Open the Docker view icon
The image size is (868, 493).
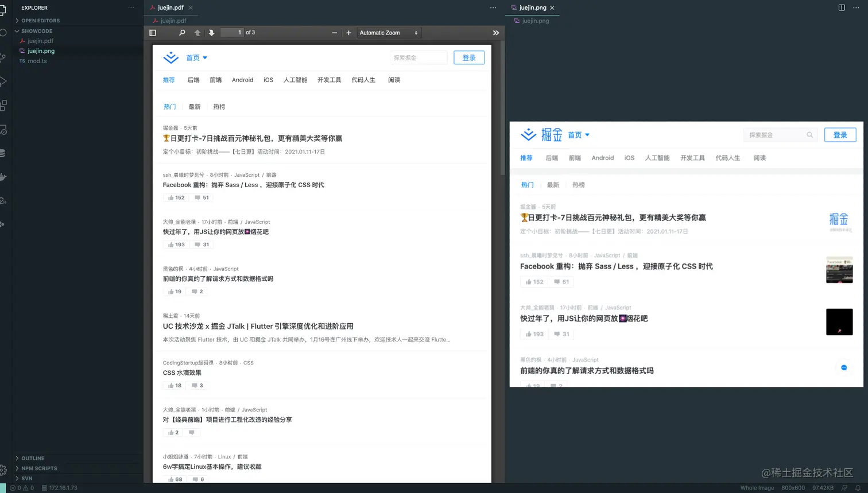3,177
